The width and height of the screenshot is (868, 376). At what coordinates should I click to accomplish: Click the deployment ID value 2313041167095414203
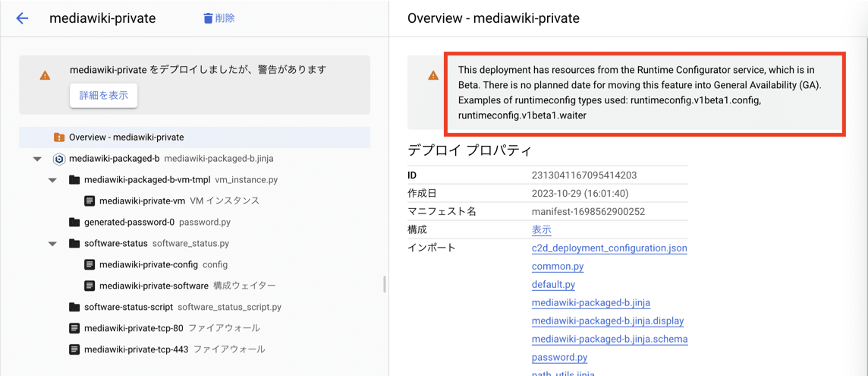click(584, 175)
